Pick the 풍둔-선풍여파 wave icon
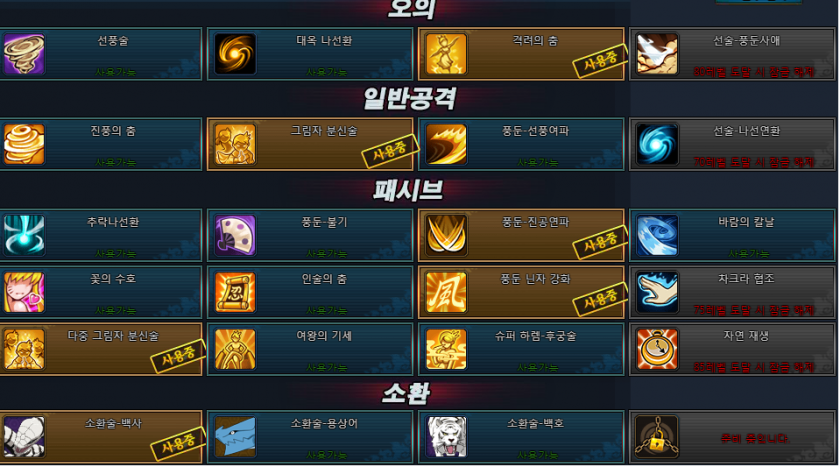Image resolution: width=840 pixels, height=467 pixels. 446,145
